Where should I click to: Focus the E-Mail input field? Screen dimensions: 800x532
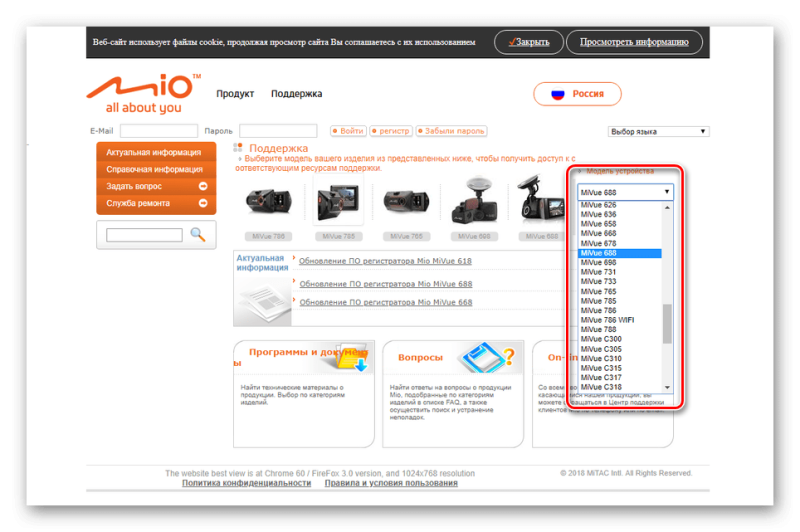(x=159, y=131)
